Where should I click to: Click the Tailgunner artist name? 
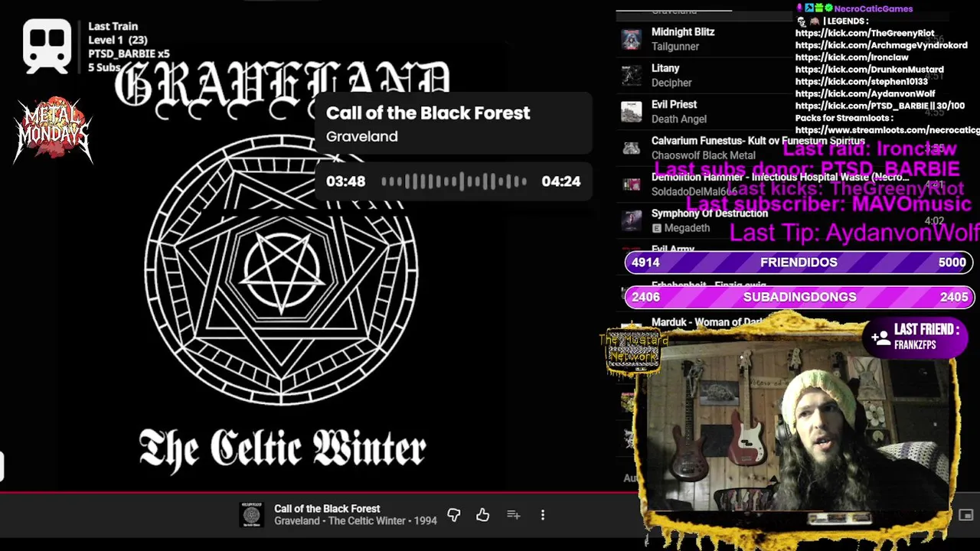pos(675,47)
